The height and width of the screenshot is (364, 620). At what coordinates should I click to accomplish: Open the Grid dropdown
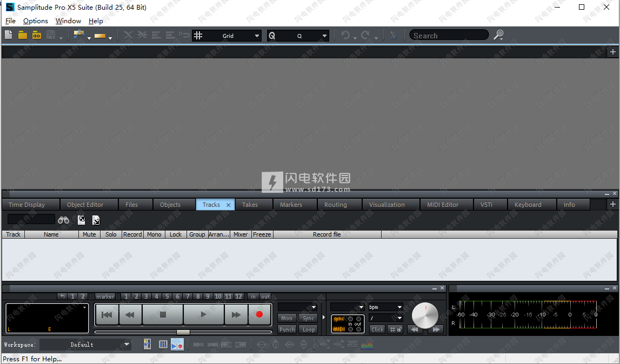point(257,36)
